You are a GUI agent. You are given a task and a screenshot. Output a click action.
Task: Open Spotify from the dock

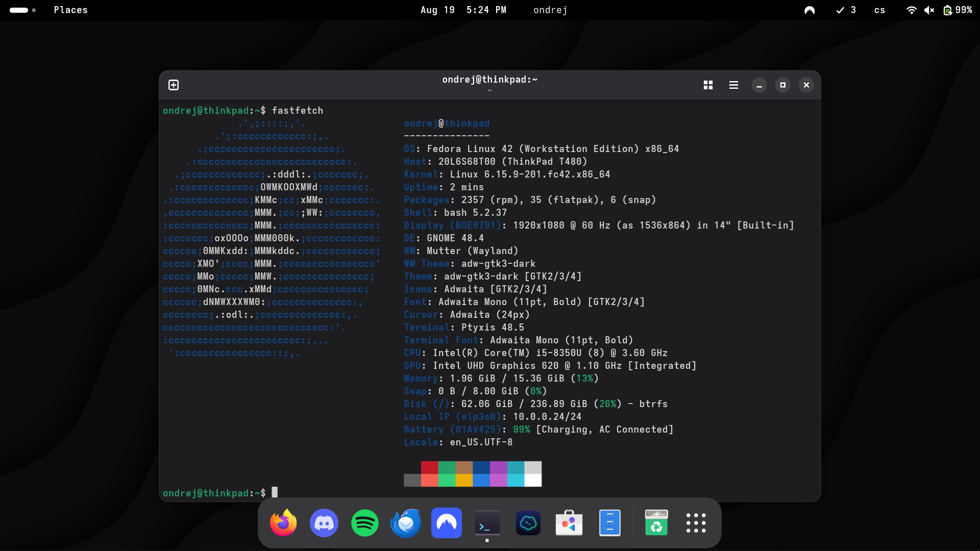click(365, 523)
